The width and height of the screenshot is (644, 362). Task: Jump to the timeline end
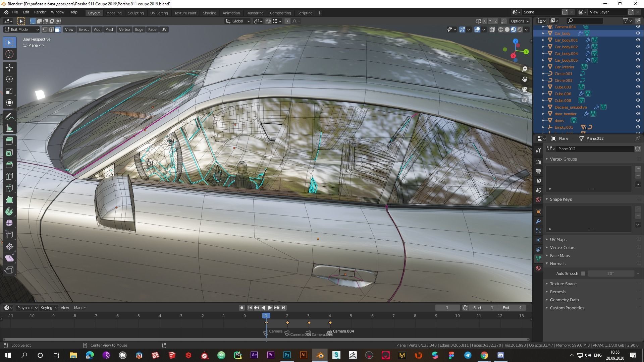point(284,308)
